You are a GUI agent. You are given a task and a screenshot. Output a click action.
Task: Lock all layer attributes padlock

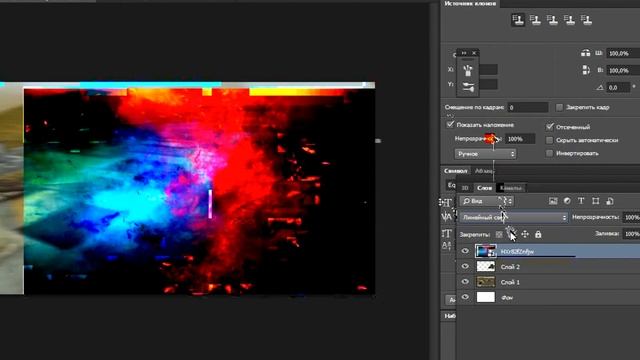[x=538, y=234]
